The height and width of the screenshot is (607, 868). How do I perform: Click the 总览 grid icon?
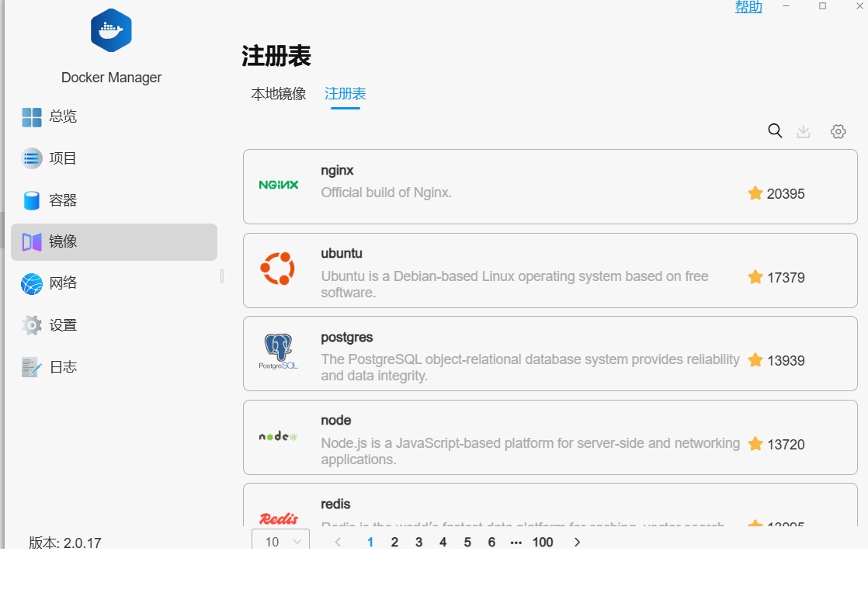pos(32,117)
